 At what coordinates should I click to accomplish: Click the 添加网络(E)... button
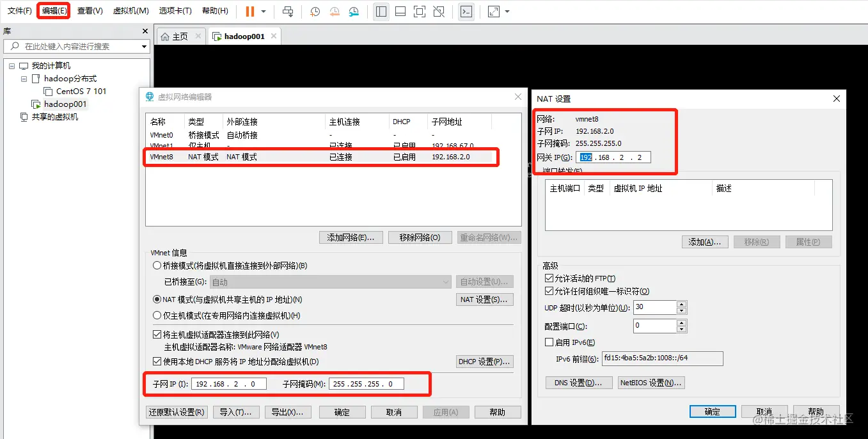pos(351,237)
